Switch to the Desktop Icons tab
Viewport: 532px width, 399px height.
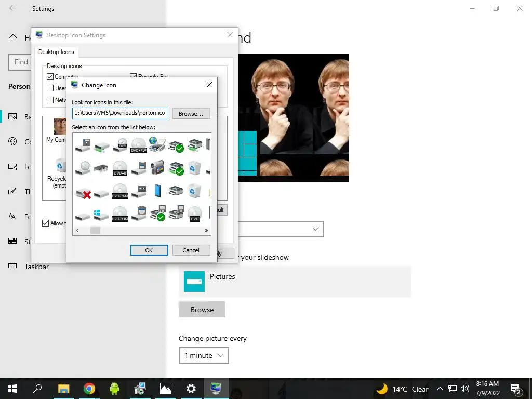point(56,52)
